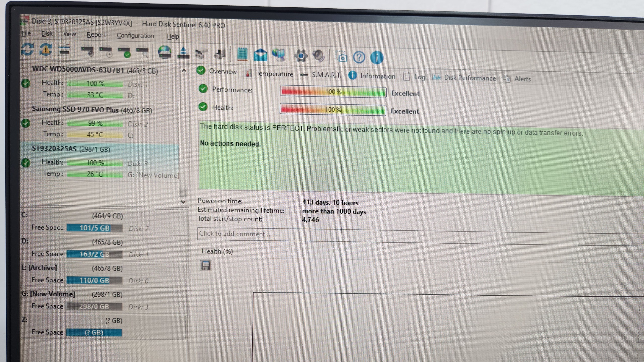The width and height of the screenshot is (644, 362).
Task: Click the disk list scroll down arrow
Action: click(183, 202)
